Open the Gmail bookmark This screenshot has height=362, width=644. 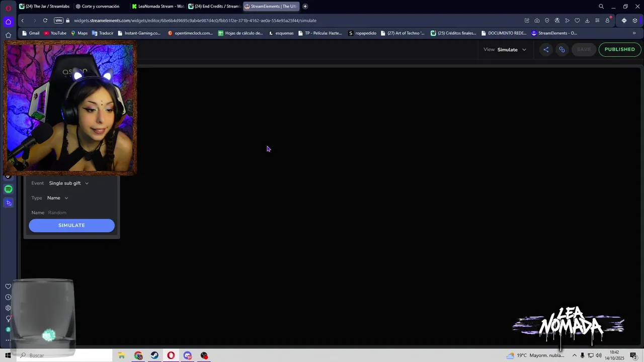pyautogui.click(x=31, y=33)
